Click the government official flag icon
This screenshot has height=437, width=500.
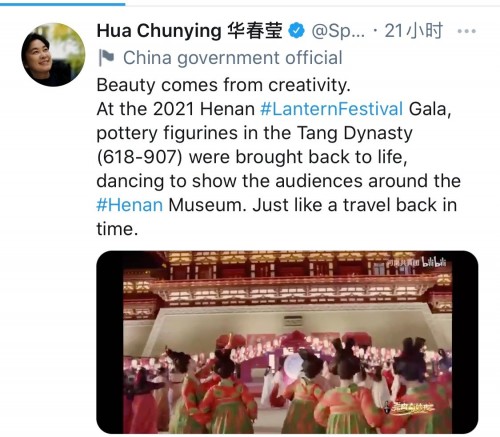[107, 58]
